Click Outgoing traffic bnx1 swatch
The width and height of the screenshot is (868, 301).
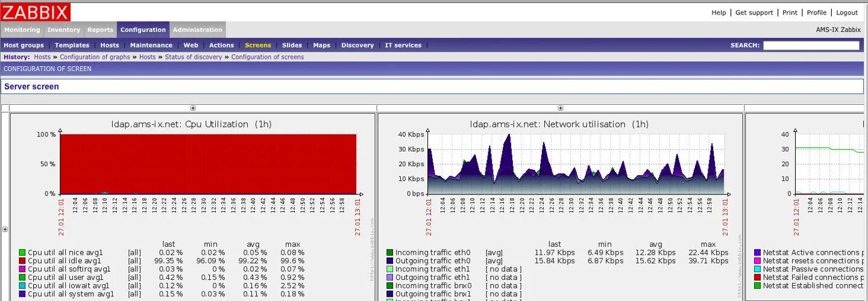[x=390, y=294]
